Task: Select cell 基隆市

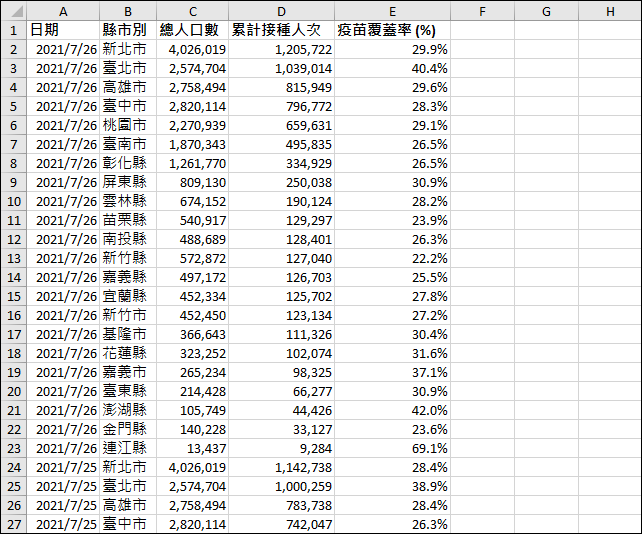Action: (x=128, y=334)
